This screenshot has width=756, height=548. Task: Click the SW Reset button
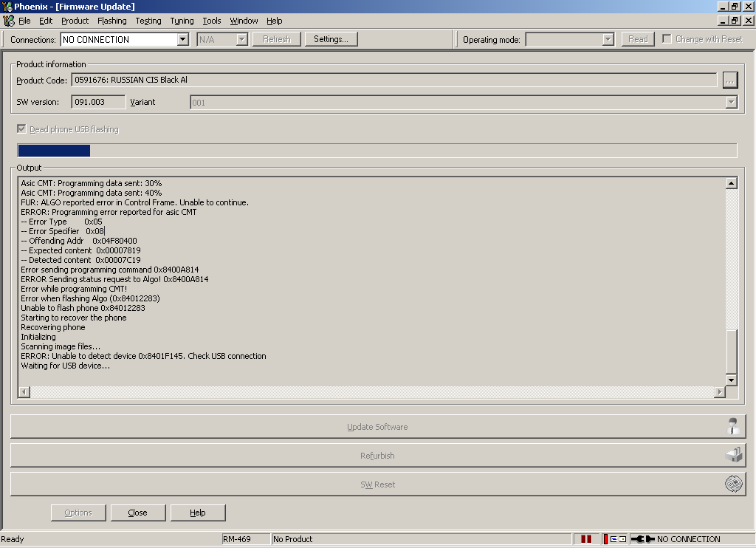point(377,484)
